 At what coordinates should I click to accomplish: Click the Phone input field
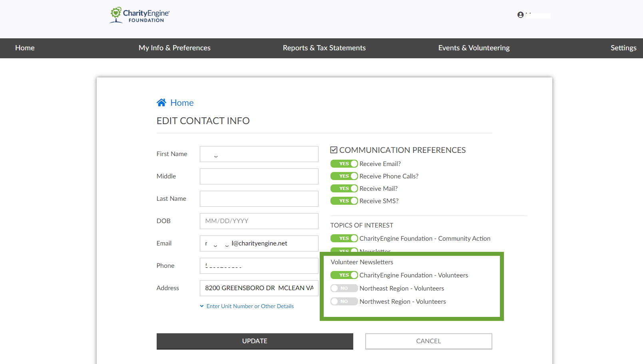[259, 266]
